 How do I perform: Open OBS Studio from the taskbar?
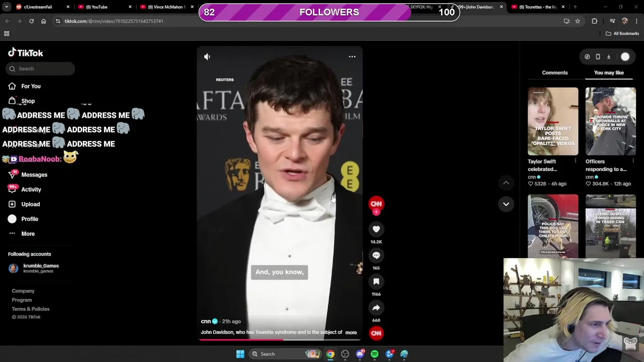(x=345, y=354)
